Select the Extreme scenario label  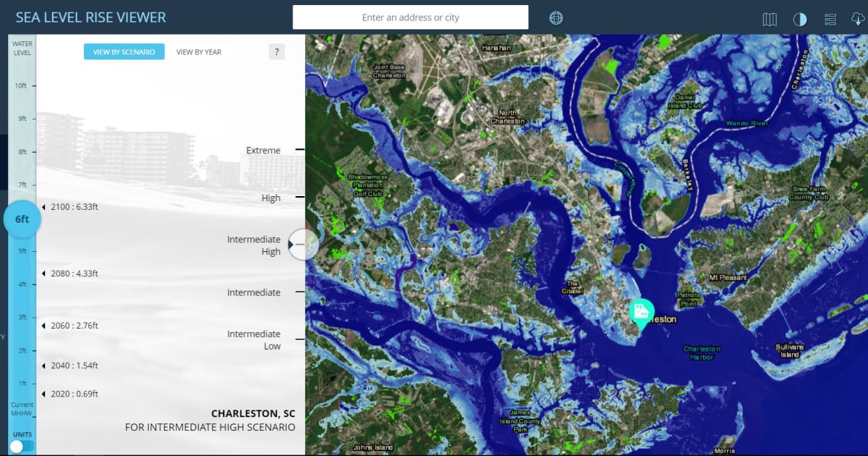(x=265, y=150)
